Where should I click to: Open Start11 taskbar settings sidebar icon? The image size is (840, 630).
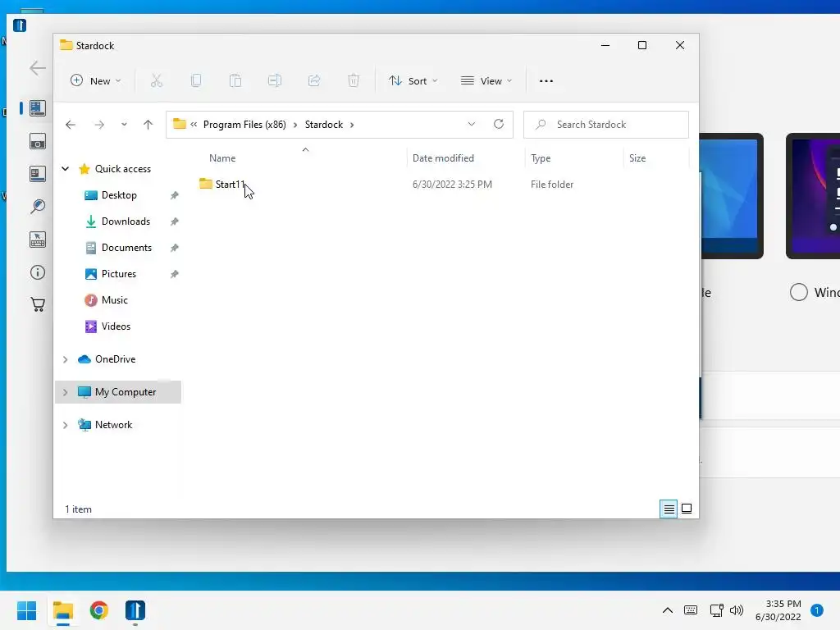click(38, 174)
